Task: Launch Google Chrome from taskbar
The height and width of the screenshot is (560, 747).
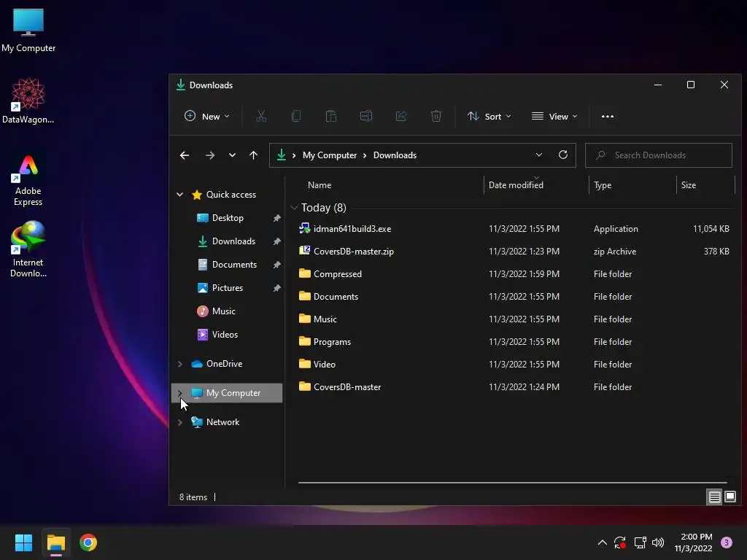Action: pyautogui.click(x=88, y=542)
